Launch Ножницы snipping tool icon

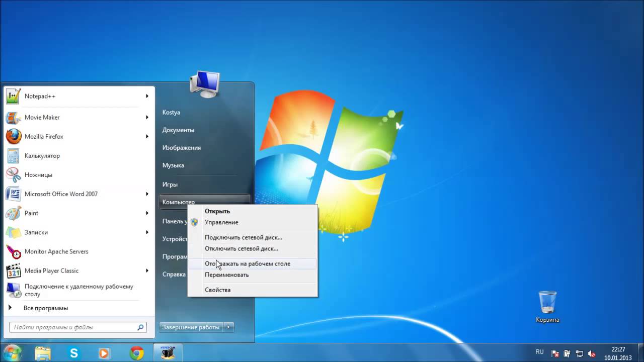pyautogui.click(x=13, y=175)
